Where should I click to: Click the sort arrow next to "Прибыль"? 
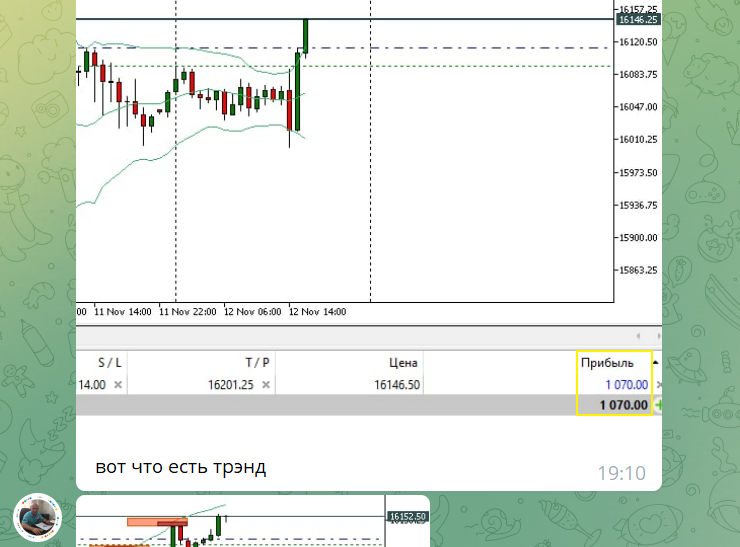click(x=656, y=362)
